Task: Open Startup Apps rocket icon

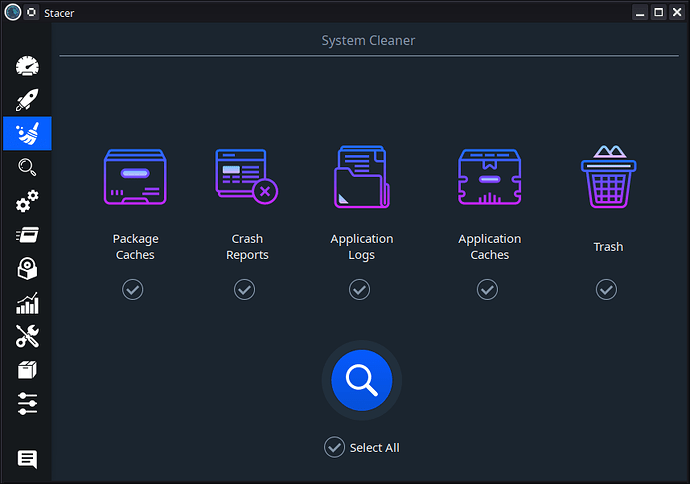Action: click(27, 99)
